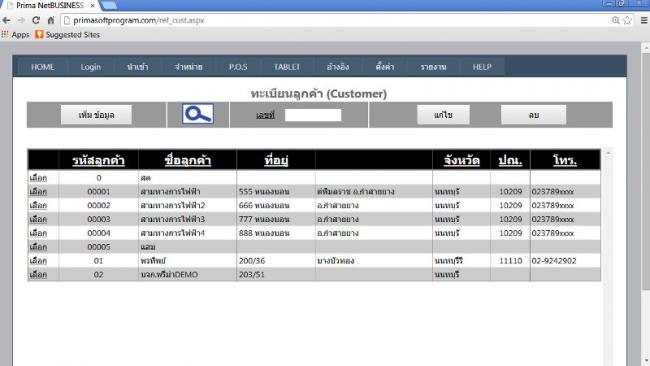The height and width of the screenshot is (366, 650).
Task: Click the ลบ delete button
Action: pyautogui.click(x=534, y=115)
